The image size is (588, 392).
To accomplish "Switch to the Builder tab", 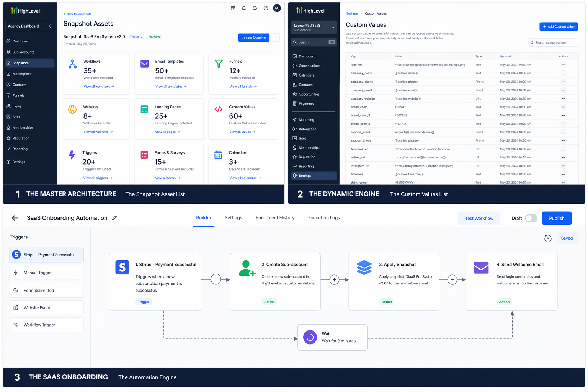I will tap(204, 218).
